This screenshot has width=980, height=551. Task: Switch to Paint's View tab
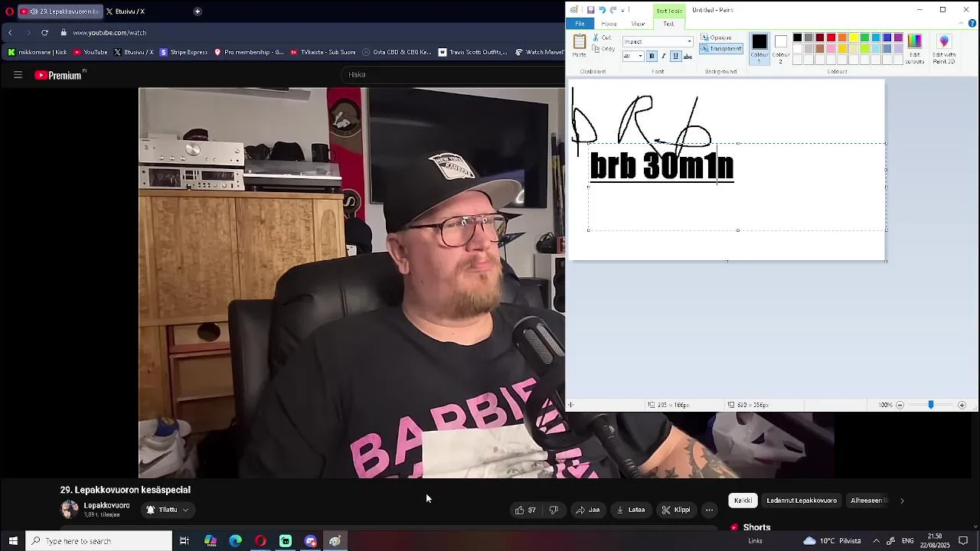click(638, 24)
